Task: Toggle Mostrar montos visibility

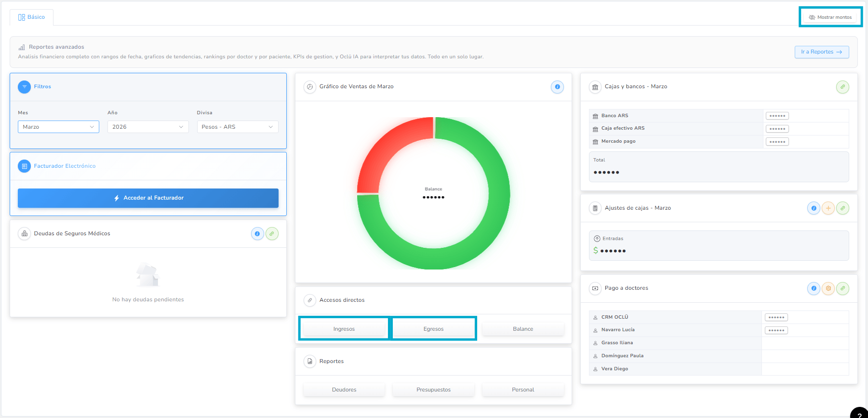Action: pos(830,17)
